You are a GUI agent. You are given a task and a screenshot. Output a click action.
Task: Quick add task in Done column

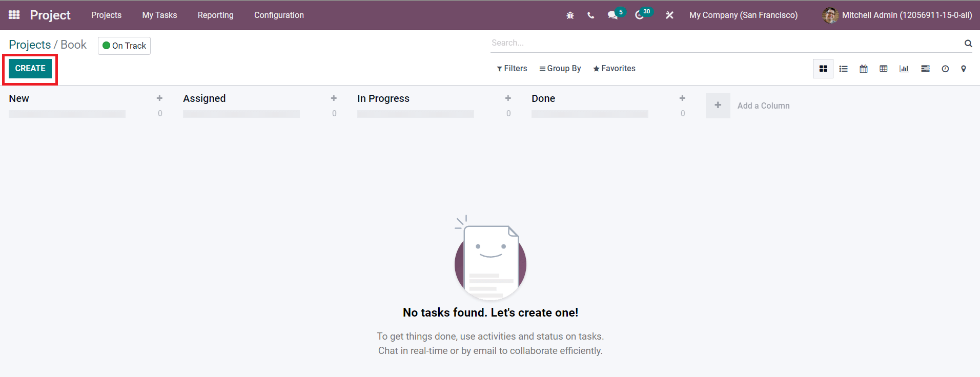pyautogui.click(x=682, y=98)
